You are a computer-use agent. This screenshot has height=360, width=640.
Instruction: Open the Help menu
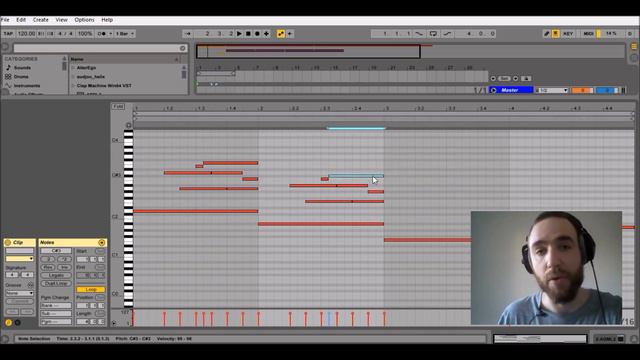[x=107, y=20]
